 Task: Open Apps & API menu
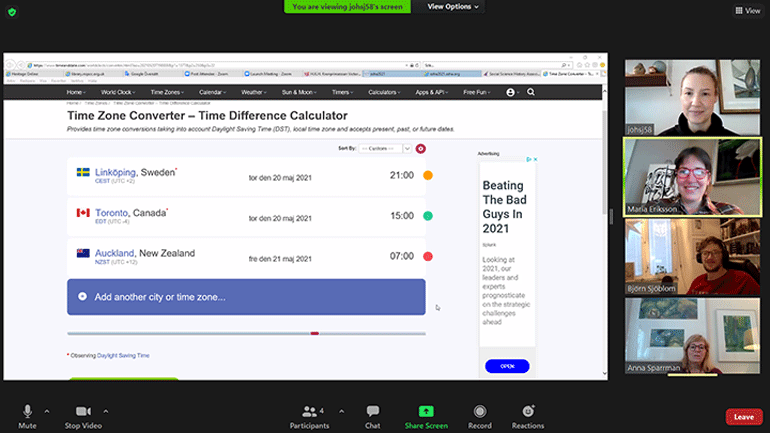(431, 92)
